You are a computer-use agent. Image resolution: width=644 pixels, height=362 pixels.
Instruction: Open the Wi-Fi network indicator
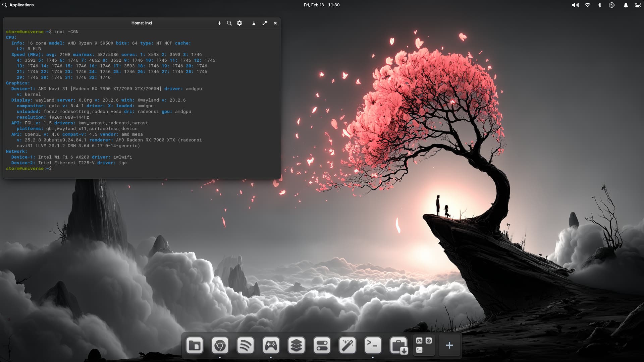587,5
